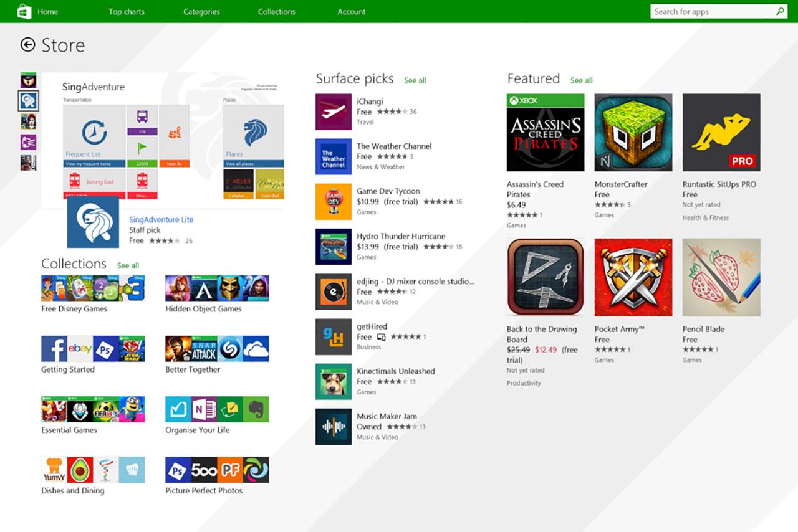This screenshot has height=532, width=798.
Task: Click the $12.49 sale price
Action: tap(546, 350)
